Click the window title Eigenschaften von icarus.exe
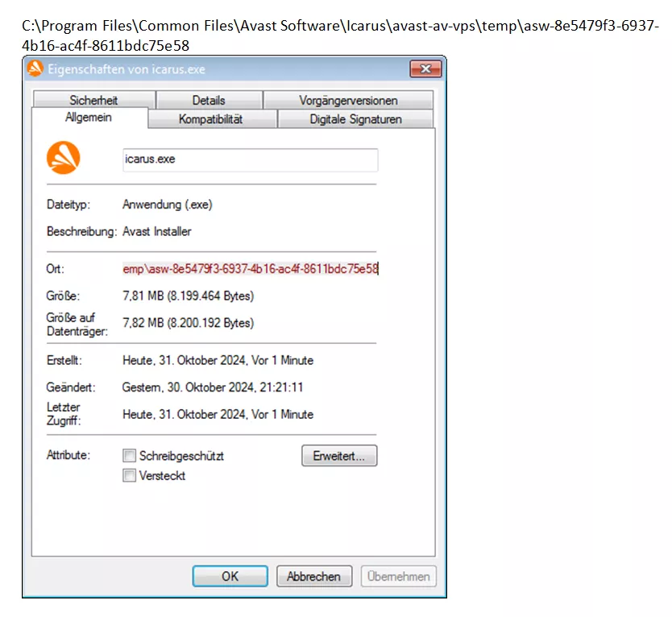This screenshot has height=617, width=672. pyautogui.click(x=127, y=69)
